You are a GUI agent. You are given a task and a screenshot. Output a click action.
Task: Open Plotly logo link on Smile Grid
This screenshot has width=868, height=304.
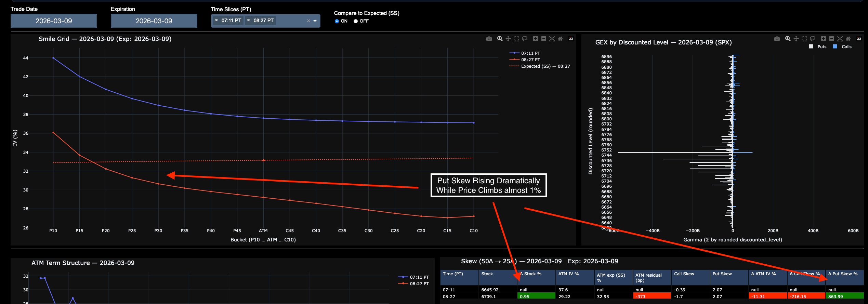[x=571, y=39]
